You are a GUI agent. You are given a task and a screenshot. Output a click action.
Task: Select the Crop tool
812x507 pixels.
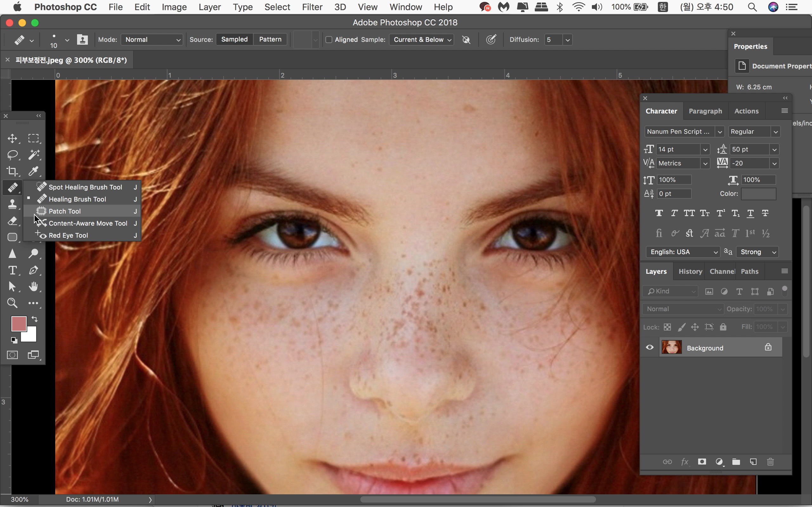(x=12, y=171)
